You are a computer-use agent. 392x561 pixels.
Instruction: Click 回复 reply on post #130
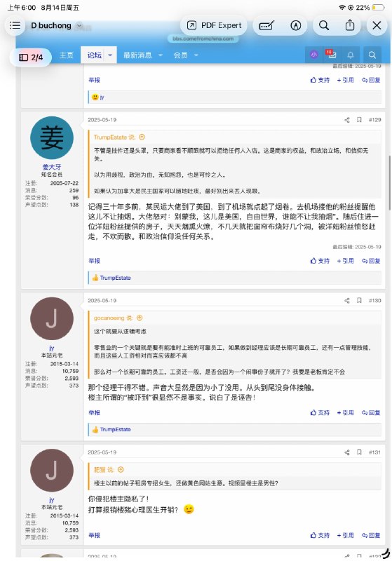pos(370,412)
